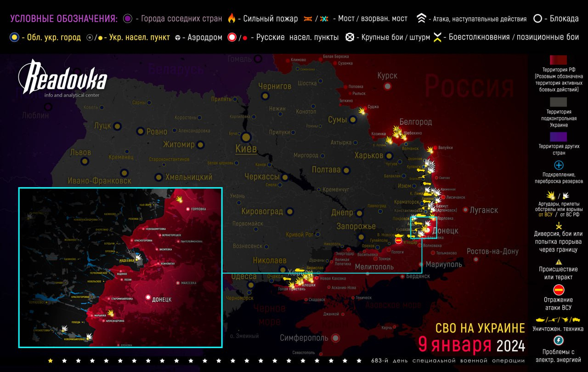This screenshot has height=372, width=588.
Task: Click the 'Одесса' city label
Action: 244,276
